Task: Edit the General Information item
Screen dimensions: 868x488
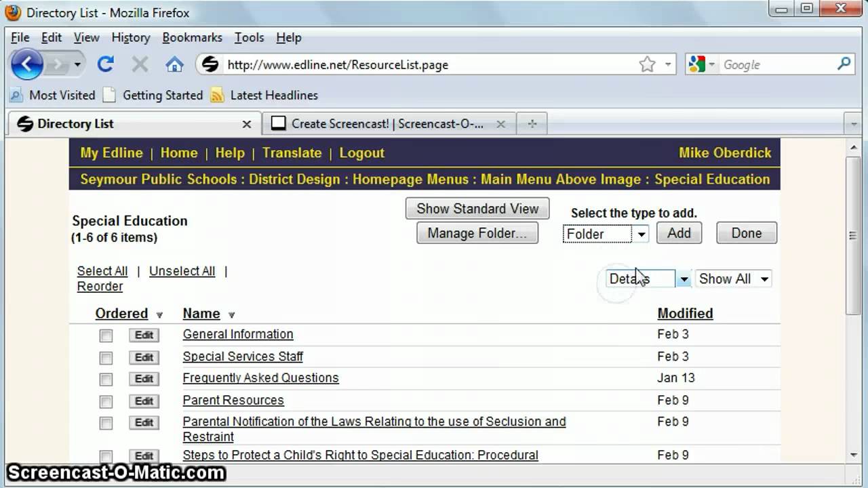Action: (144, 335)
